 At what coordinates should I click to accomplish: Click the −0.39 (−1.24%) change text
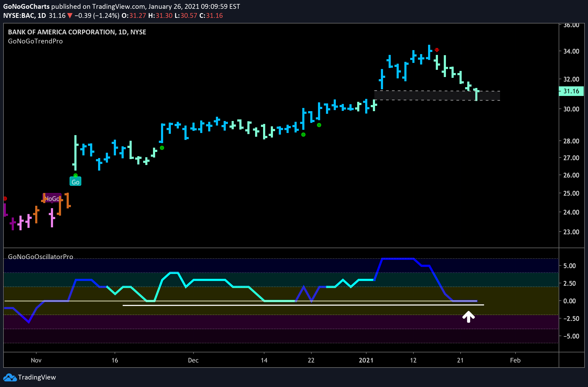point(97,16)
